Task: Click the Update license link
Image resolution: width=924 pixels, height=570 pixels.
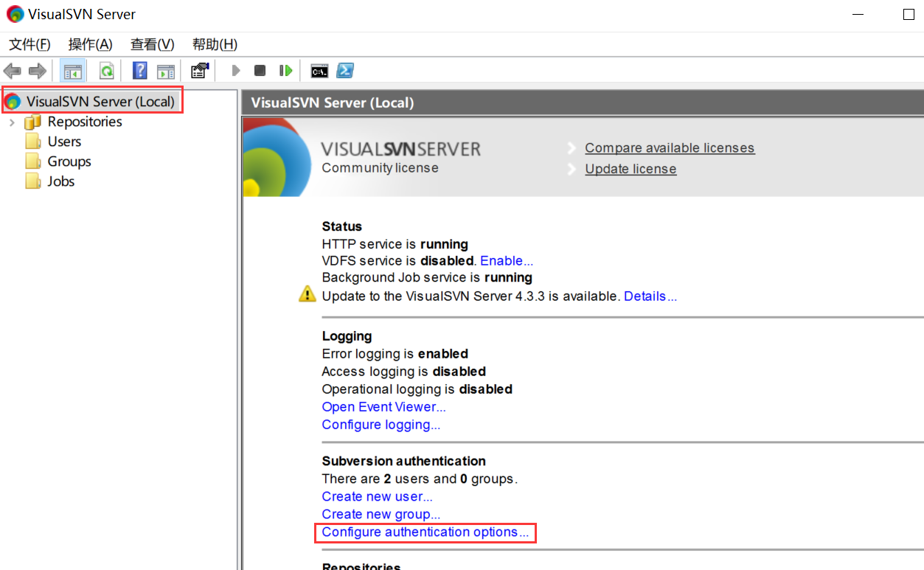Action: 631,169
